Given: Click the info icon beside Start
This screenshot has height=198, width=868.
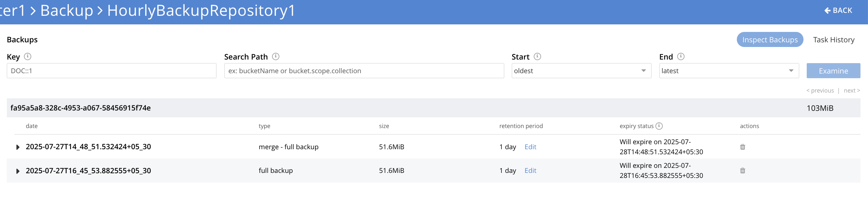Looking at the screenshot, I should 537,57.
